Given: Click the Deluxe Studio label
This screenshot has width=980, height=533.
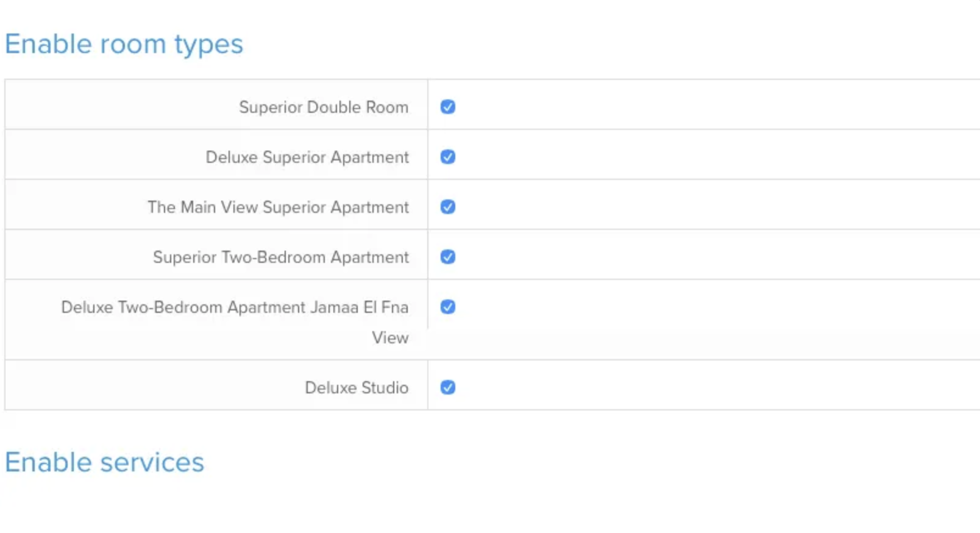Looking at the screenshot, I should tap(357, 388).
